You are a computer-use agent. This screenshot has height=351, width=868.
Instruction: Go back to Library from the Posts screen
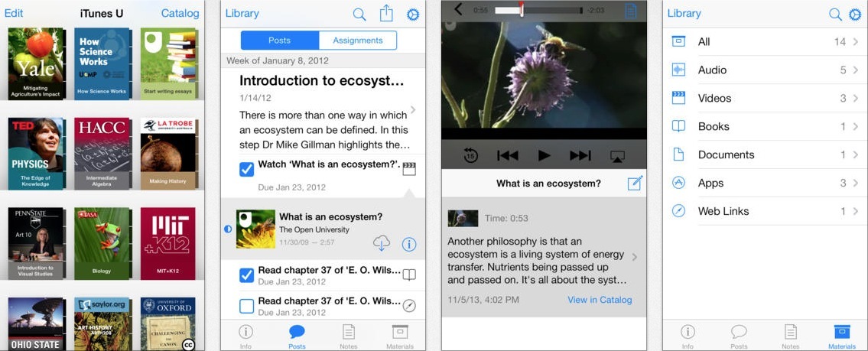(242, 14)
